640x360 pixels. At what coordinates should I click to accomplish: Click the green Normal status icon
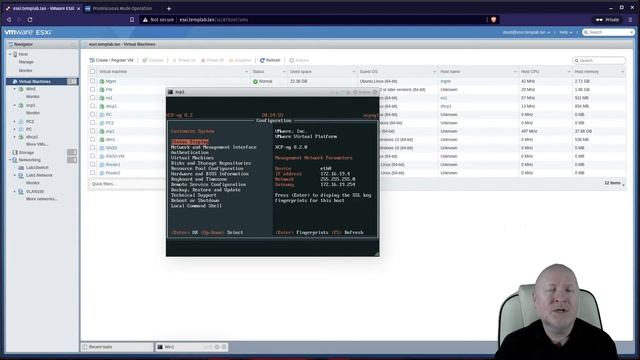point(255,81)
